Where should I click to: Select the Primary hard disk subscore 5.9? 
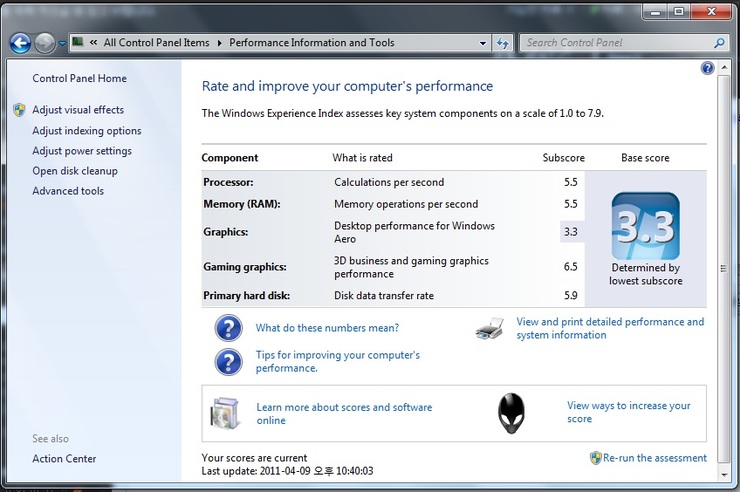(x=571, y=295)
